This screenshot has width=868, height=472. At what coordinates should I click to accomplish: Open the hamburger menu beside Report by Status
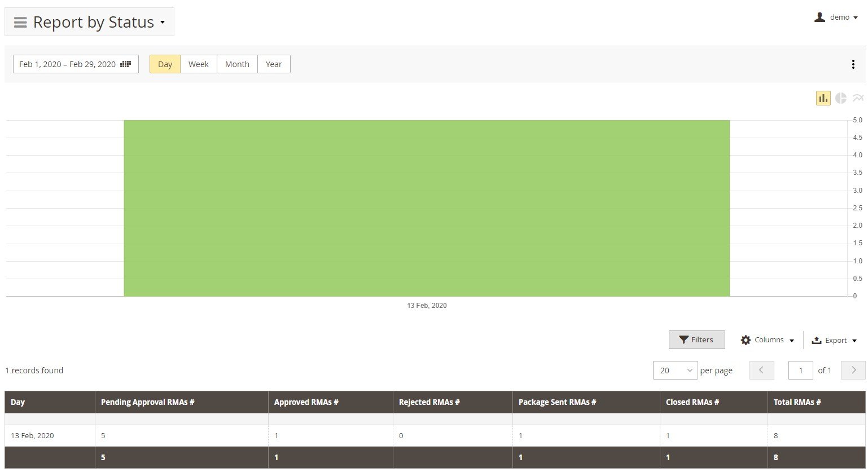click(20, 23)
